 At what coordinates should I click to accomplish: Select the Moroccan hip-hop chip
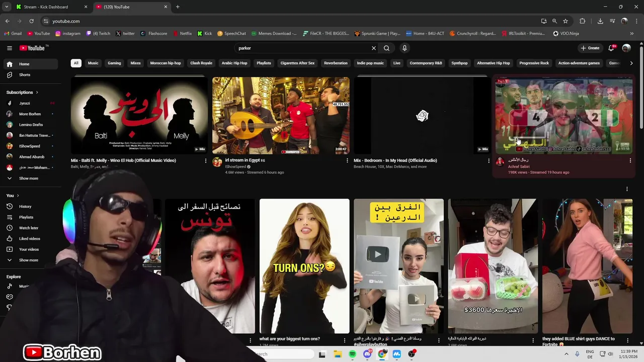point(166,63)
